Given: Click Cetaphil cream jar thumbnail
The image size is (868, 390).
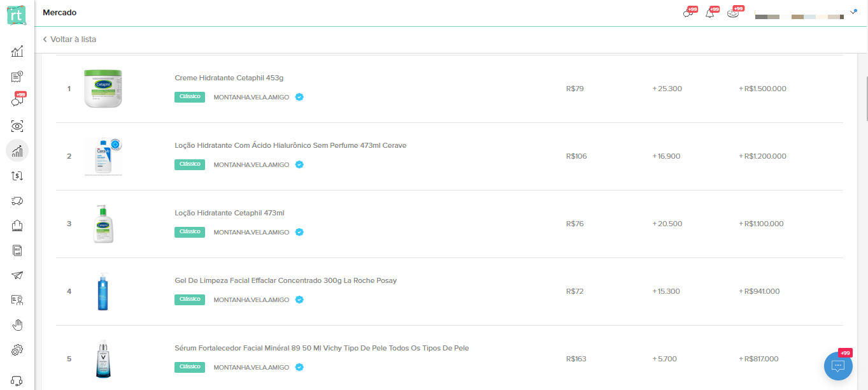Looking at the screenshot, I should [x=103, y=89].
